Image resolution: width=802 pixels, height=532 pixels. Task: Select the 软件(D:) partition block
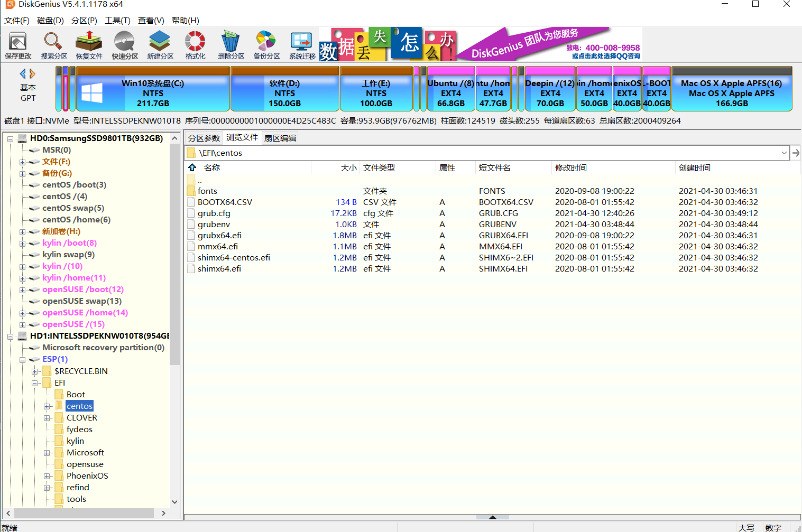[285, 89]
